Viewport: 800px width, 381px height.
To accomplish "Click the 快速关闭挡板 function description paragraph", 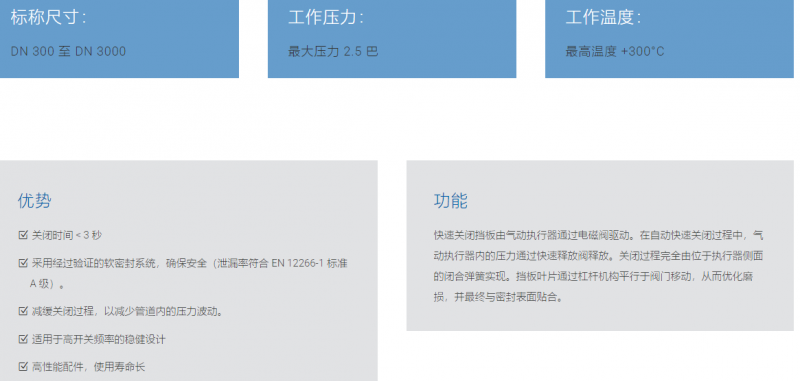I will 598,266.
